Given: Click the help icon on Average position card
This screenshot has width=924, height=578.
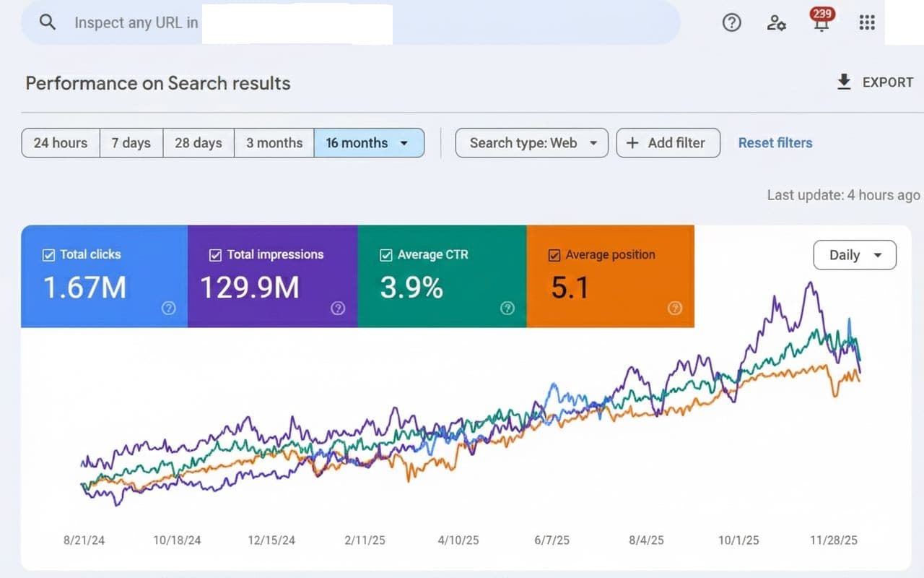Looking at the screenshot, I should pyautogui.click(x=674, y=309).
